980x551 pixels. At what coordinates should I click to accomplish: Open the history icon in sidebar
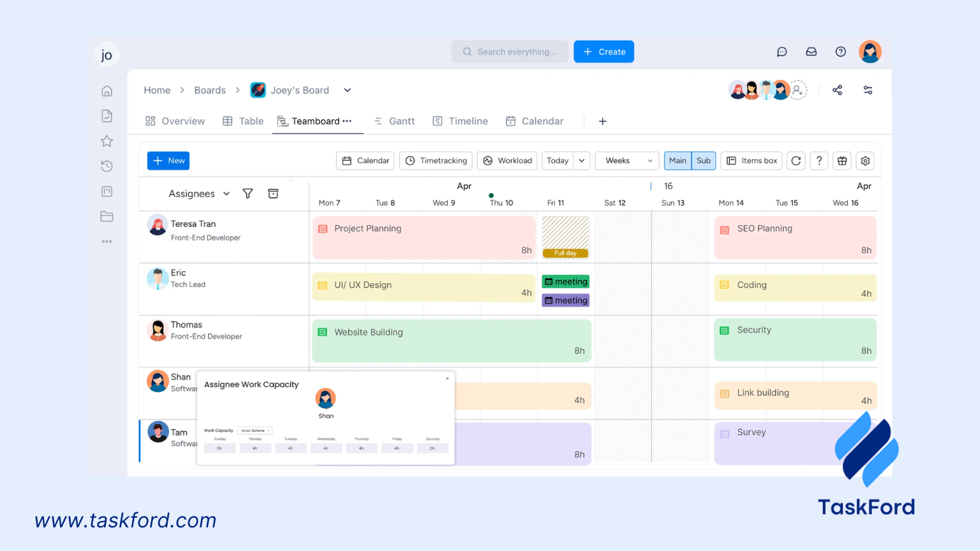pyautogui.click(x=107, y=166)
